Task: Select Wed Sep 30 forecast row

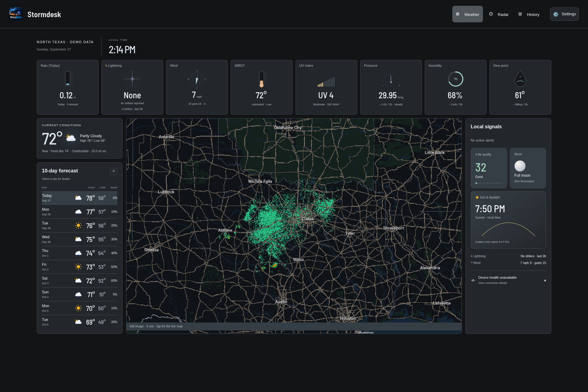Action: click(x=80, y=239)
